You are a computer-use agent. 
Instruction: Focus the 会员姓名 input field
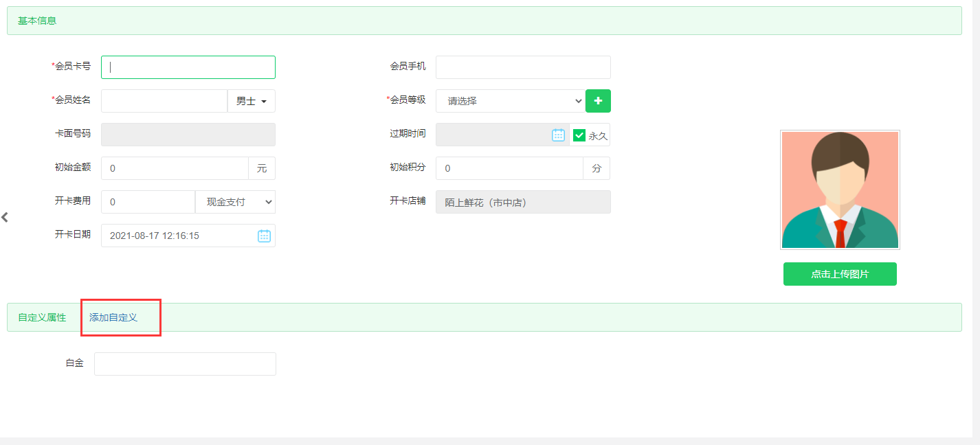(x=164, y=101)
